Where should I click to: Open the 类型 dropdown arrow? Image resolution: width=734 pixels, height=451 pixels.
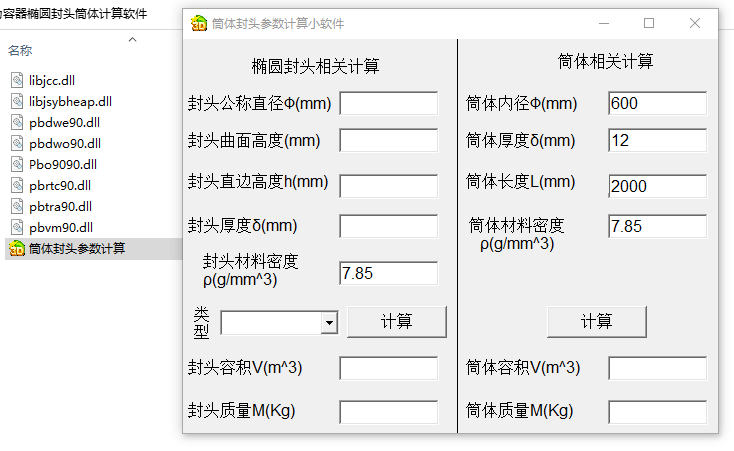click(329, 323)
